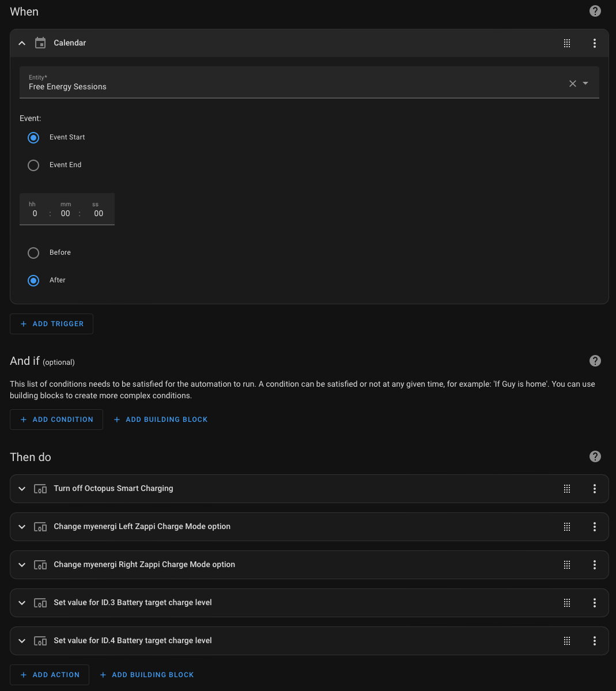This screenshot has width=616, height=691.
Task: Click Turn off Octopus Smart Charging title
Action: pyautogui.click(x=114, y=488)
